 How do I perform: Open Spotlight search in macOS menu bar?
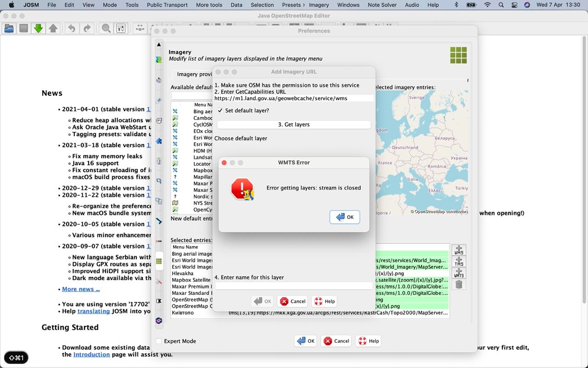[x=501, y=5]
